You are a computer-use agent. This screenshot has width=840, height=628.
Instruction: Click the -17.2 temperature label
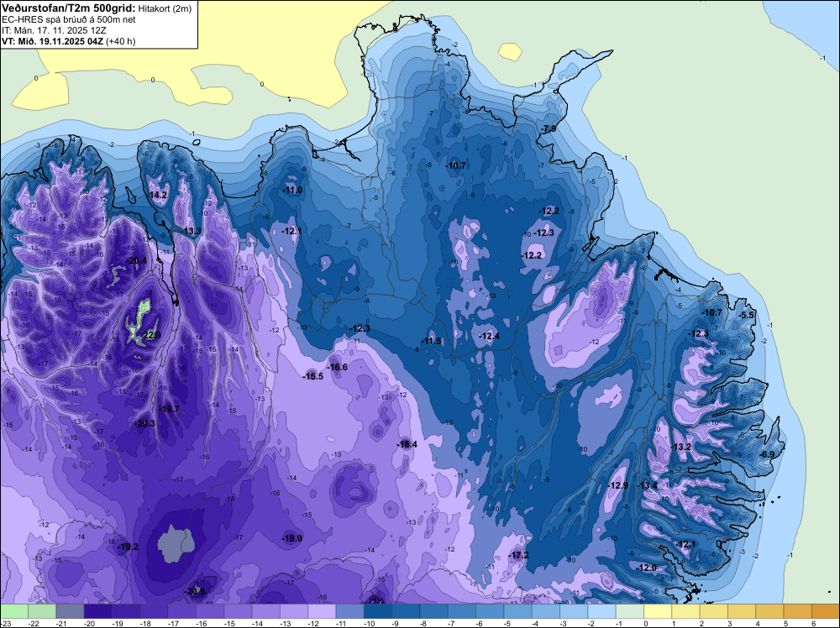point(518,555)
